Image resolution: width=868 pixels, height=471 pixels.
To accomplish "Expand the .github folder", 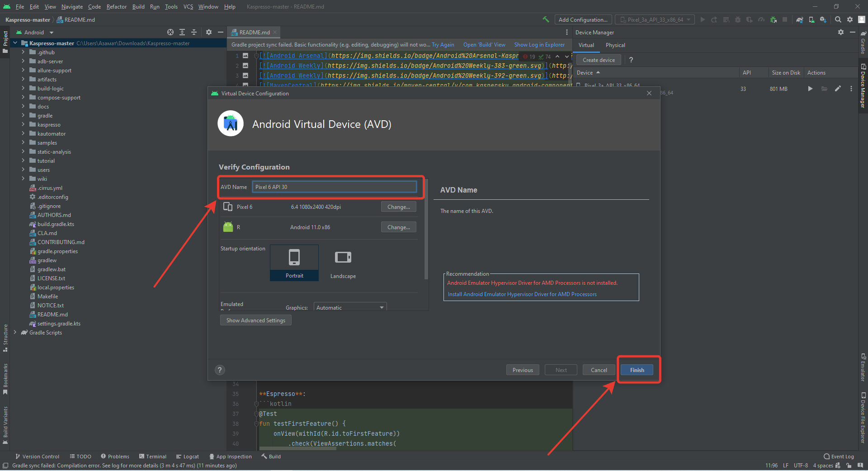I will [23, 52].
